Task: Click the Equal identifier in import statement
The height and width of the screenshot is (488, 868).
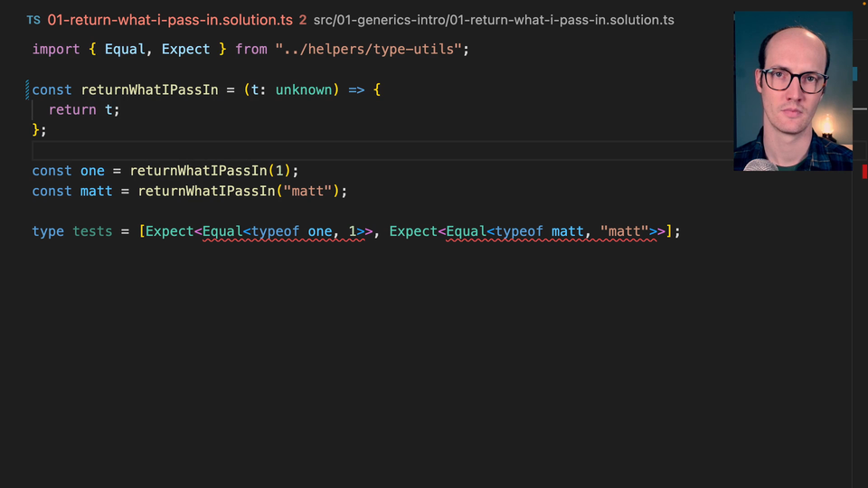Action: coord(125,49)
